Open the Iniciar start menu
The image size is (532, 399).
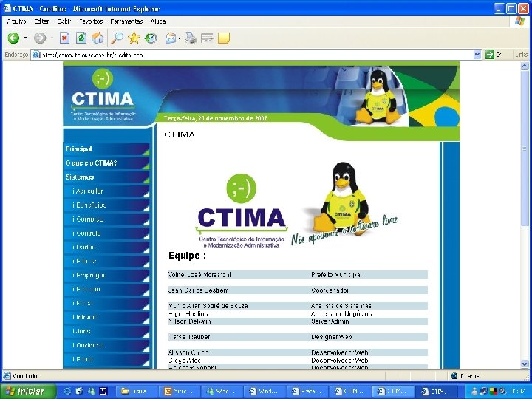click(x=27, y=391)
